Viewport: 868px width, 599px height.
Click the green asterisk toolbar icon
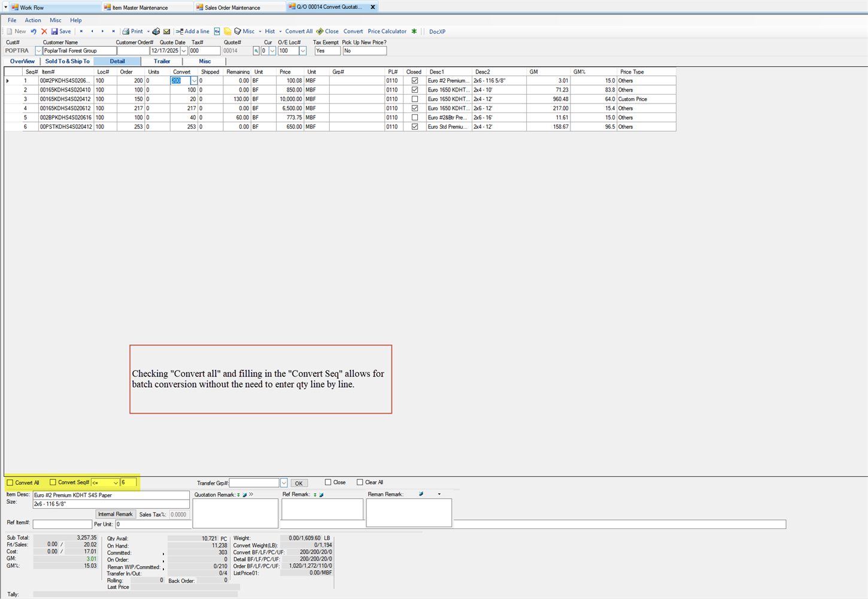click(x=415, y=31)
